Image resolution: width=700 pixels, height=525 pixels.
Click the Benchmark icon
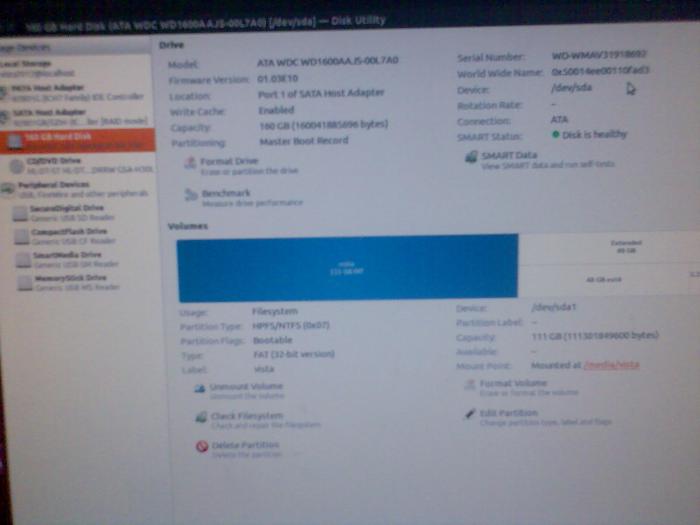[191, 195]
